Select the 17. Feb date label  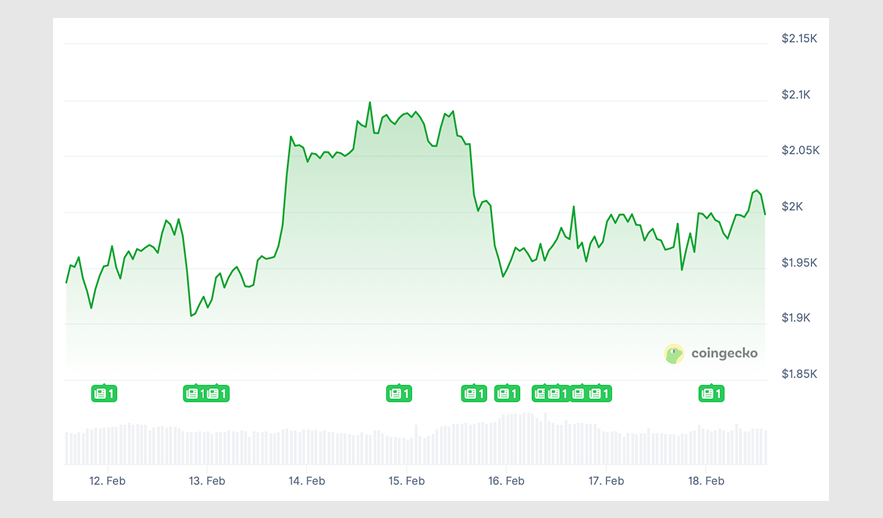[x=606, y=481]
